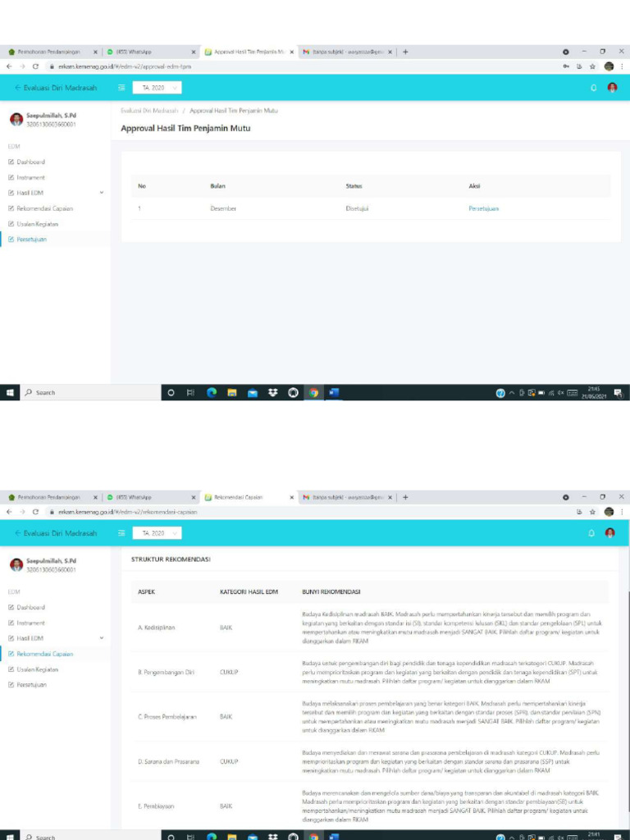
Task: Open Persetujuan link in the Desember row
Action: coord(483,208)
